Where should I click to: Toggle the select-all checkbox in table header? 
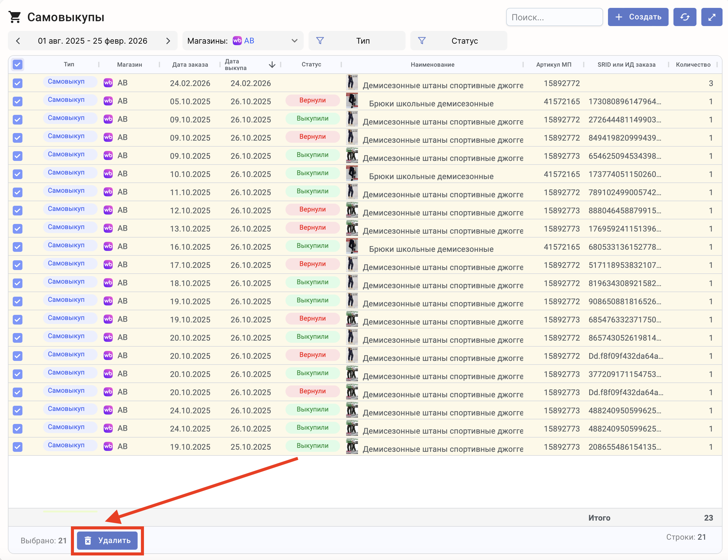[18, 65]
